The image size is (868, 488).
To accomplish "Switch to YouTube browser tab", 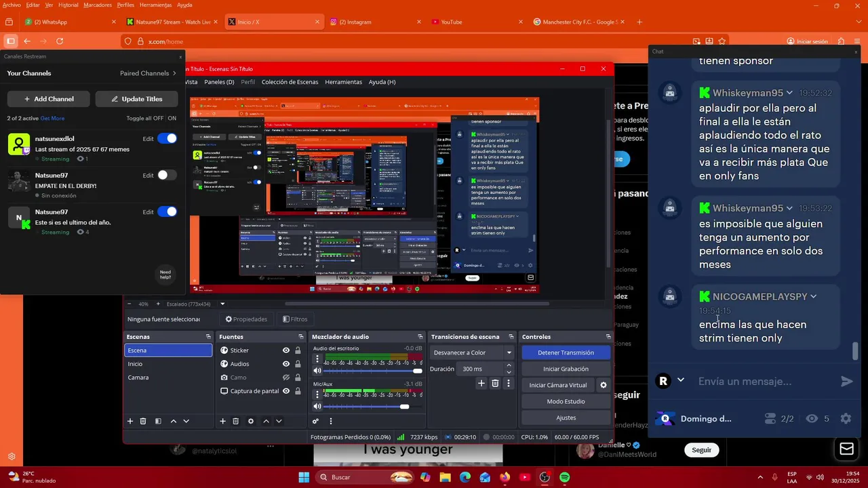I will point(477,22).
